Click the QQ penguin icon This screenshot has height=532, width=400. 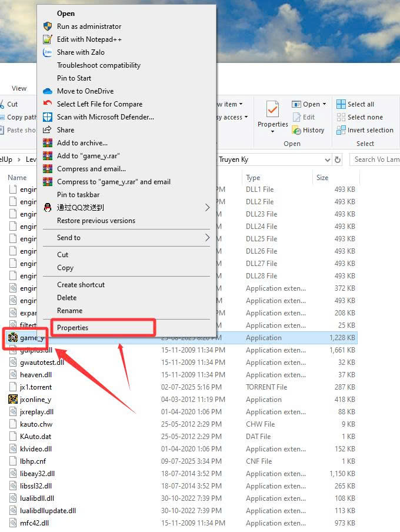[48, 208]
